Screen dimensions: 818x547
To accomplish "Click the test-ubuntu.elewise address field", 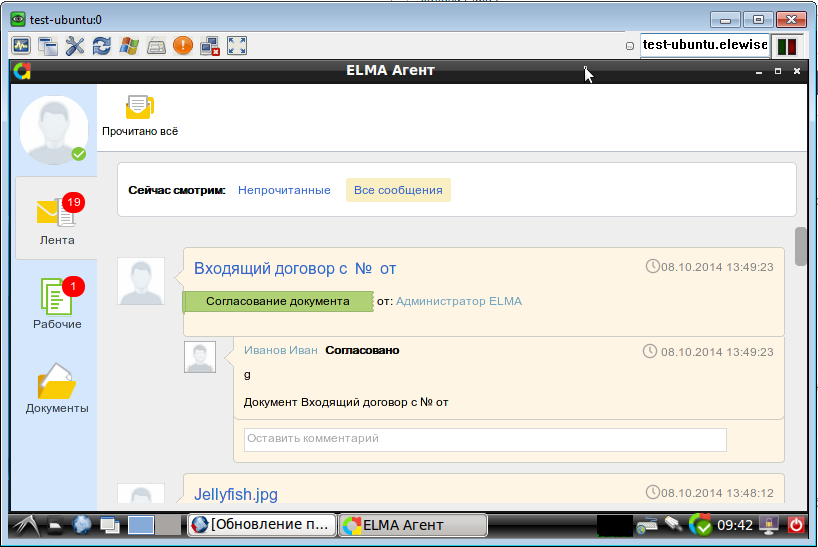I will click(704, 45).
